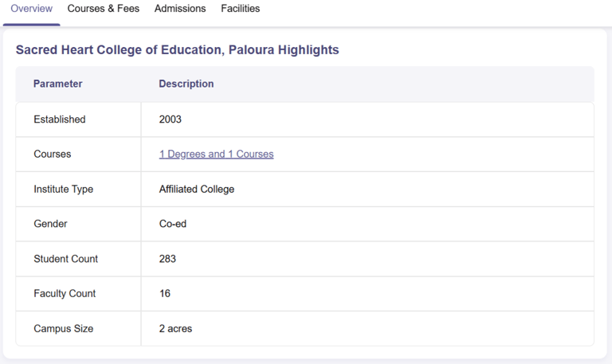Select the Facilities tab

[x=240, y=9]
